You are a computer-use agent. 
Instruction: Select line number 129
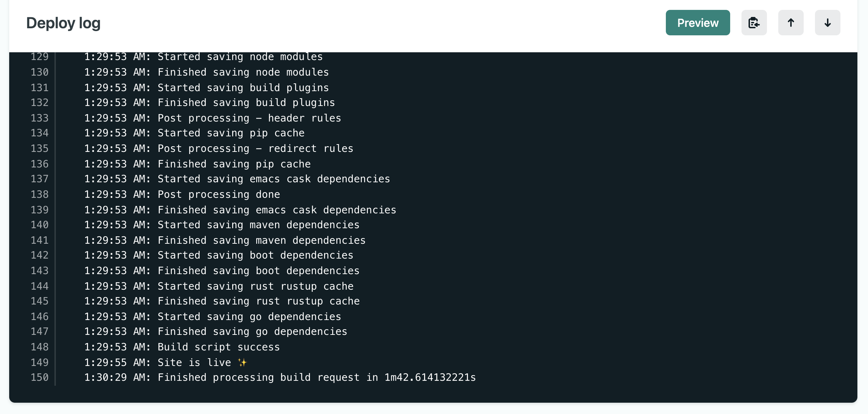click(x=40, y=57)
